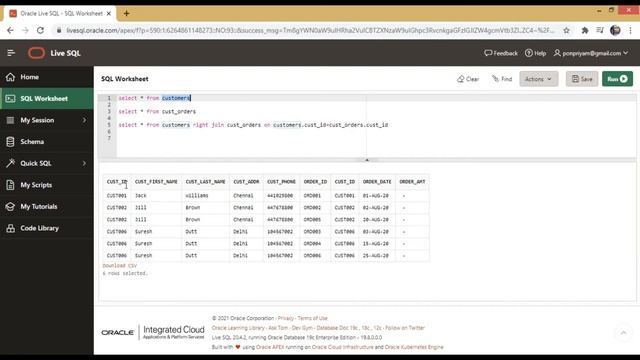This screenshot has height=360, width=640.
Task: Click the Code Library icon
Action: coord(11,228)
